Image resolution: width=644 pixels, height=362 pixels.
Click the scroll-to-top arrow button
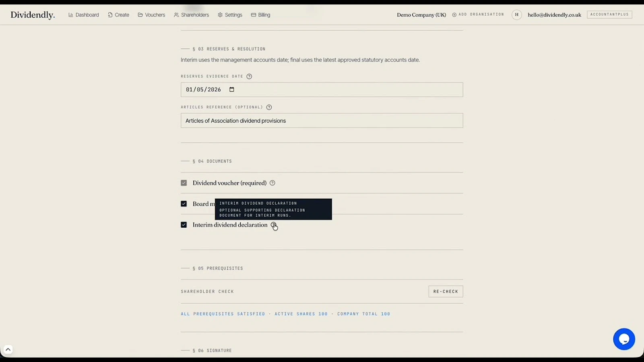point(8,350)
